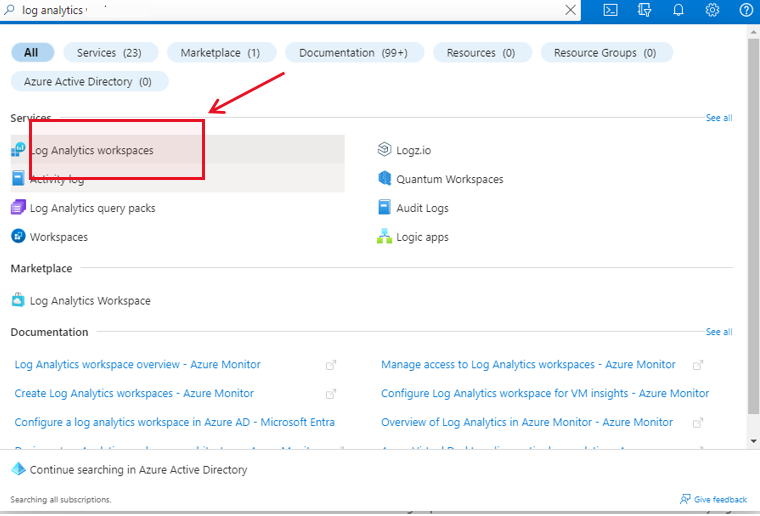
Task: Click the Marketplace shopping bag icon
Action: tap(18, 300)
